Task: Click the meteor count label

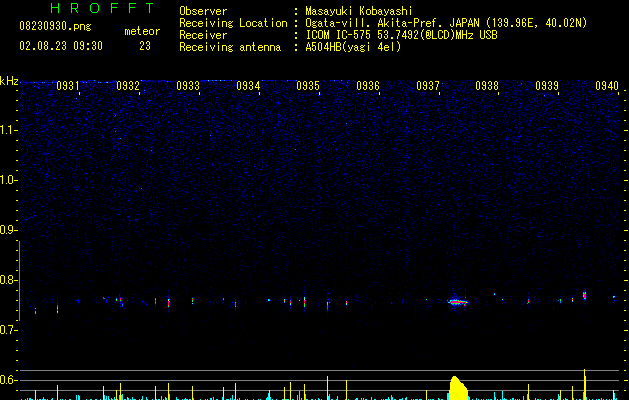Action: coord(142,31)
